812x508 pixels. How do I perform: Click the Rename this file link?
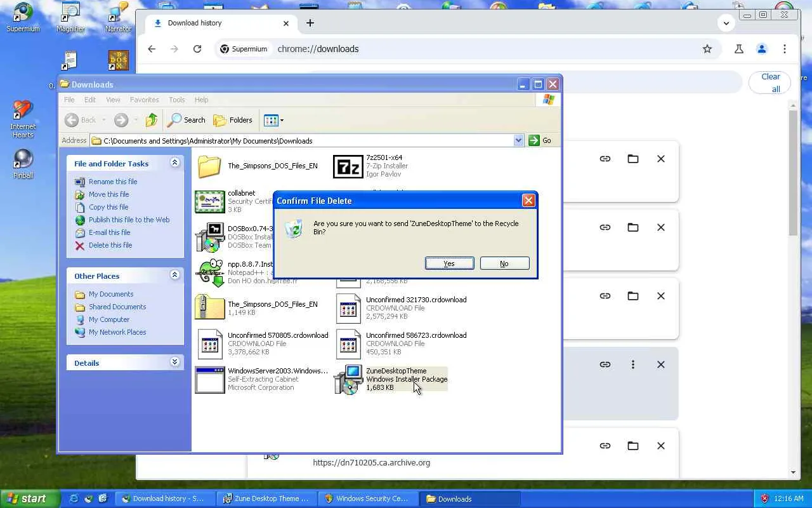113,182
